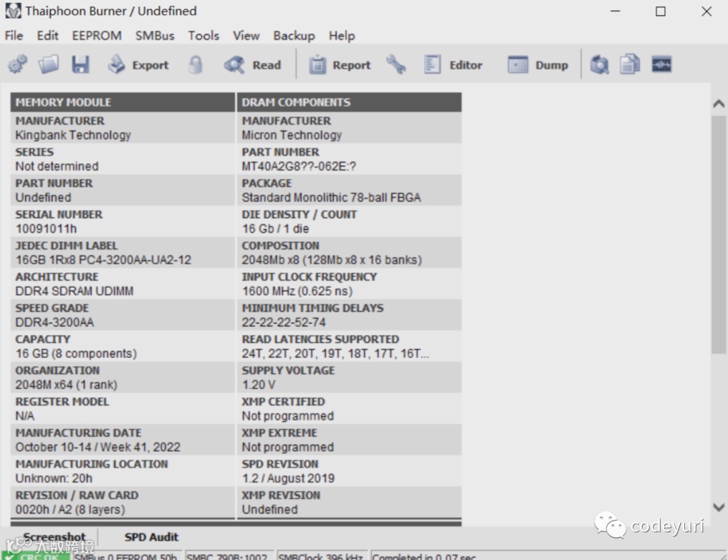
Task: Click raw card value 0020h / A2 (8 layers)
Action: [70, 509]
